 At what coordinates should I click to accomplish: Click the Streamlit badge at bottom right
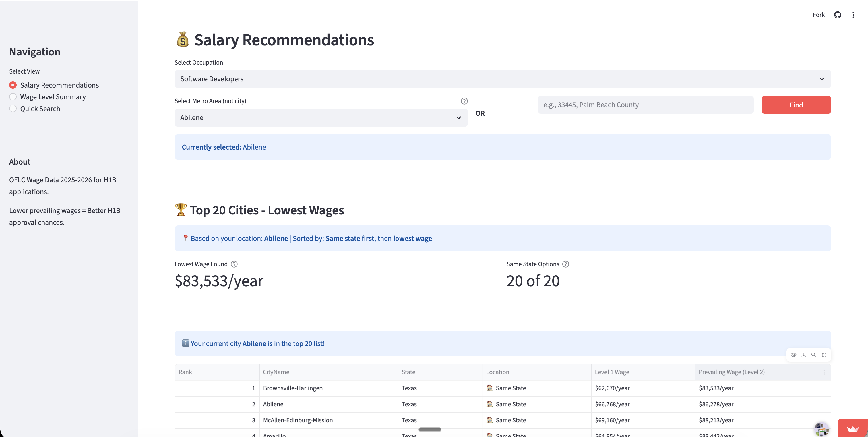point(853,429)
